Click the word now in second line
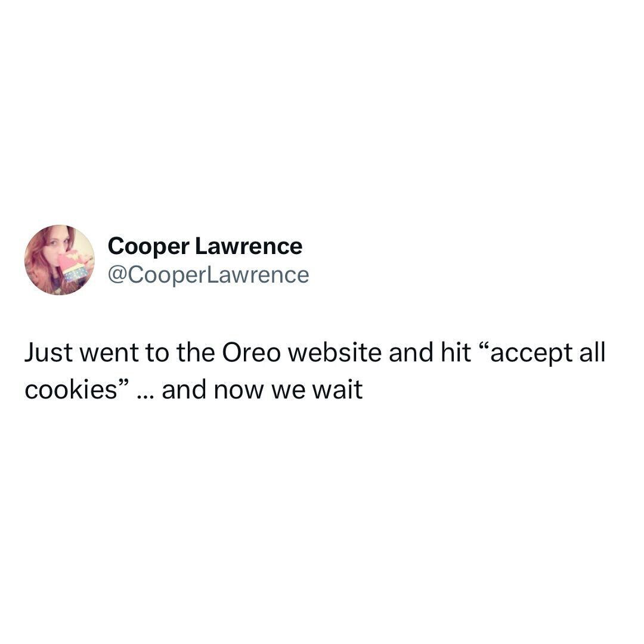Viewport: 644px width, 644px height. [x=239, y=391]
